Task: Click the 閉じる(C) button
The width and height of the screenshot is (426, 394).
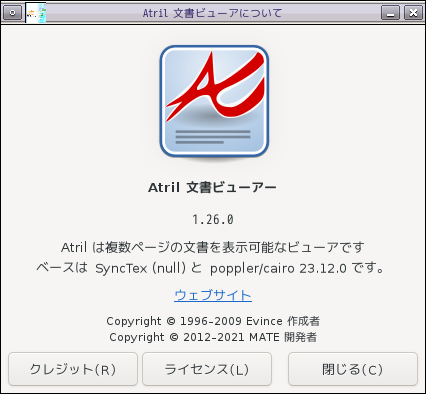Action: (x=353, y=369)
